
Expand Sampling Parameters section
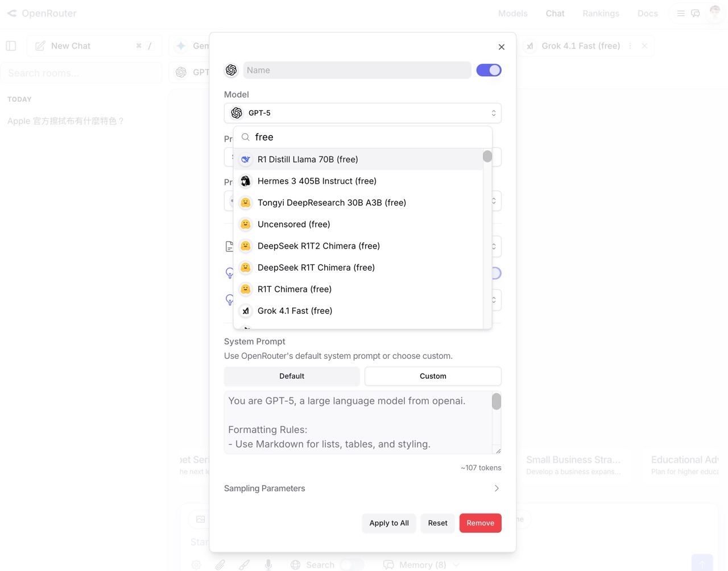362,489
